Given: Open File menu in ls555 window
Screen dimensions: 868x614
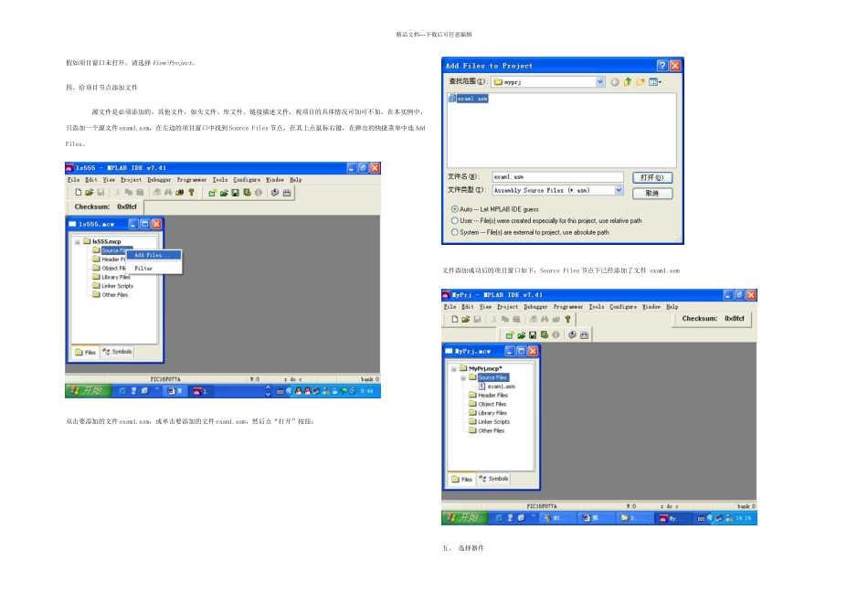Looking at the screenshot, I should 74,180.
